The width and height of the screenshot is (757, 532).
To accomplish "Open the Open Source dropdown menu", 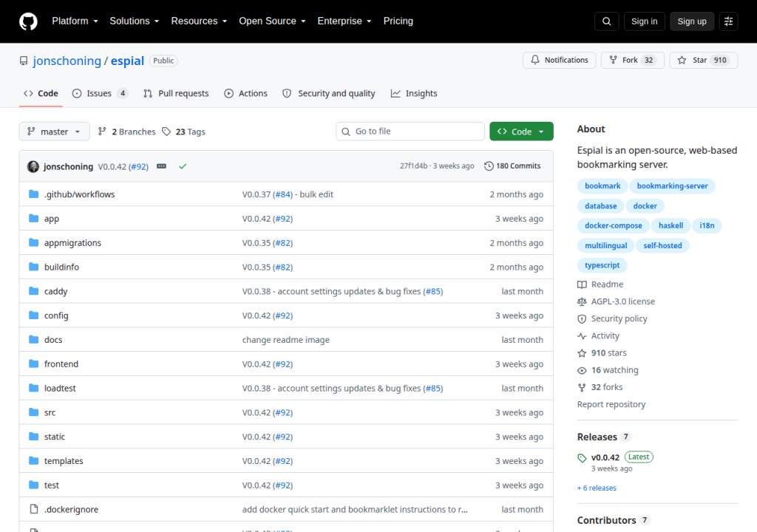I will point(272,21).
